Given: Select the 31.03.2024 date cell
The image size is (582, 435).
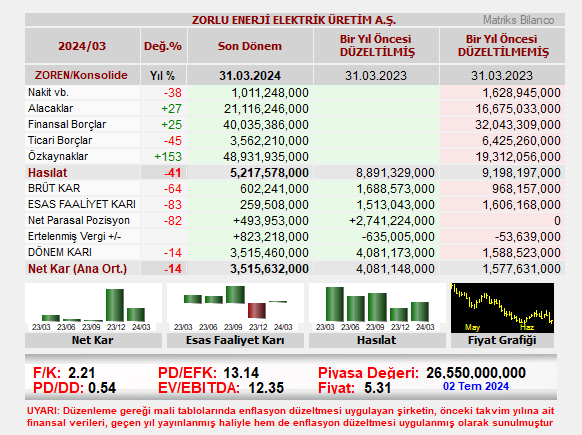Looking at the screenshot, I should coord(250,76).
